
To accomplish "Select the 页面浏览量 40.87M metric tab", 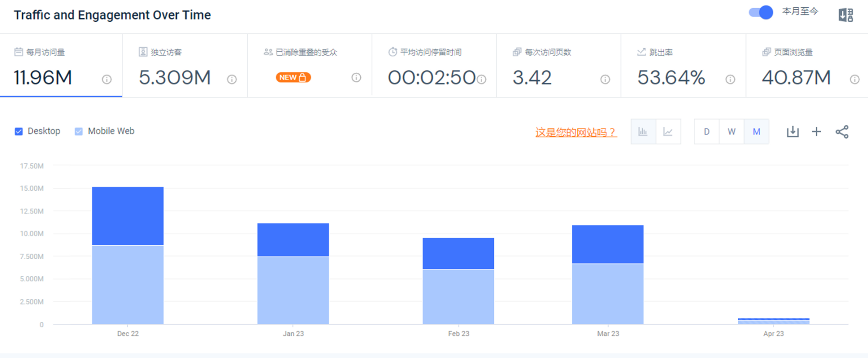I will [x=807, y=66].
